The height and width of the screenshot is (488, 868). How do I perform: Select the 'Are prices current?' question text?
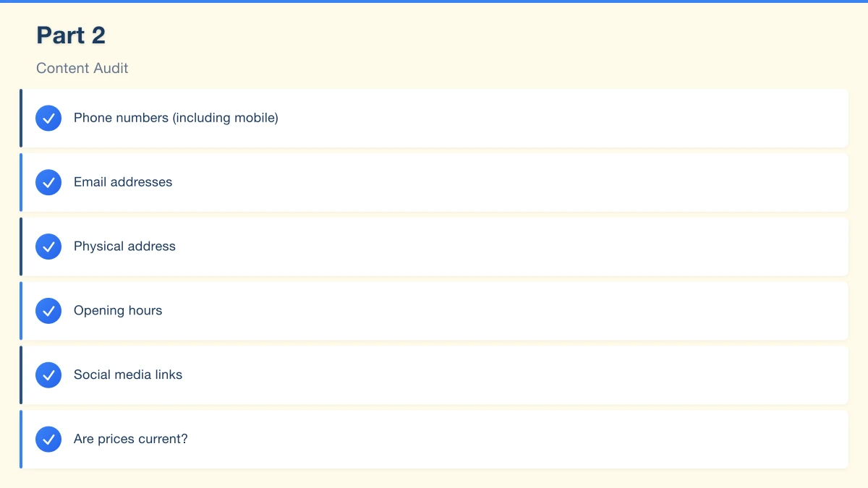131,439
